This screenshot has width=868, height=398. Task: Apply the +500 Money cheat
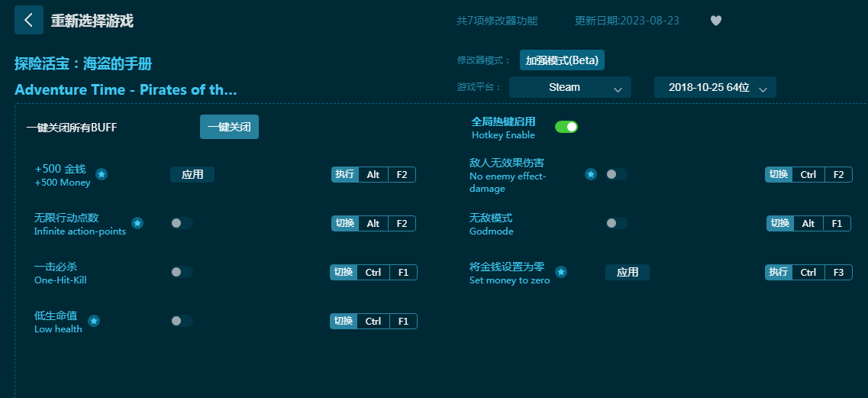tap(192, 174)
